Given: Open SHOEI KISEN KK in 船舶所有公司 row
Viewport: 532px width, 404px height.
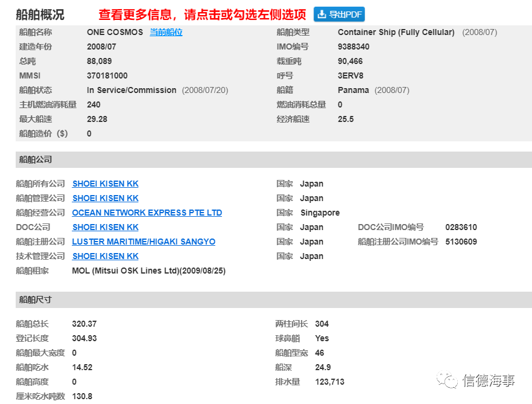Looking at the screenshot, I should (105, 184).
